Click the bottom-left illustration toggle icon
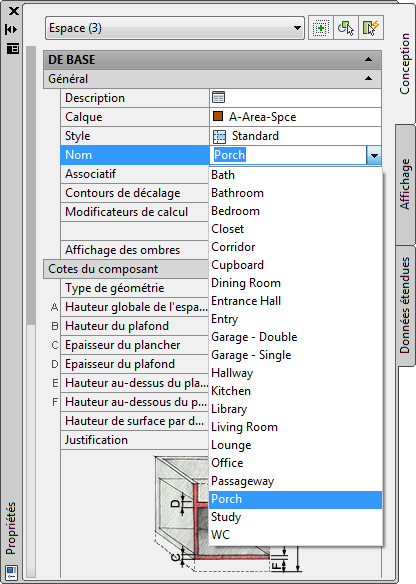The image size is (416, 584). tap(12, 572)
